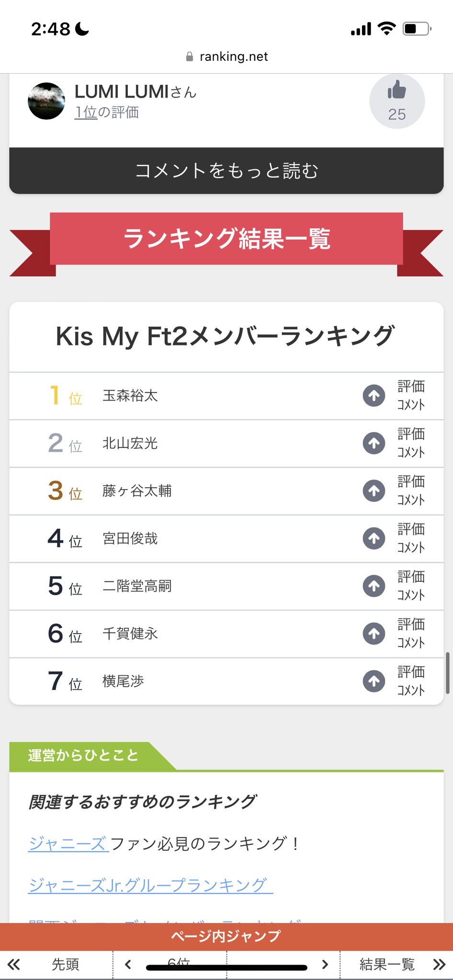Tap the thumbs-up like icon
Viewport: 453px width, 980px height.
(x=396, y=91)
